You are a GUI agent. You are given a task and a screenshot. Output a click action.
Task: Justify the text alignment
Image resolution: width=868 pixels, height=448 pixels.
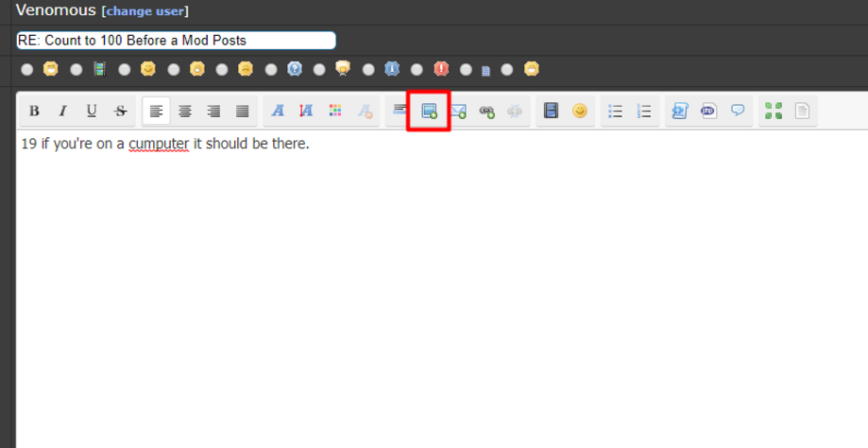(243, 112)
